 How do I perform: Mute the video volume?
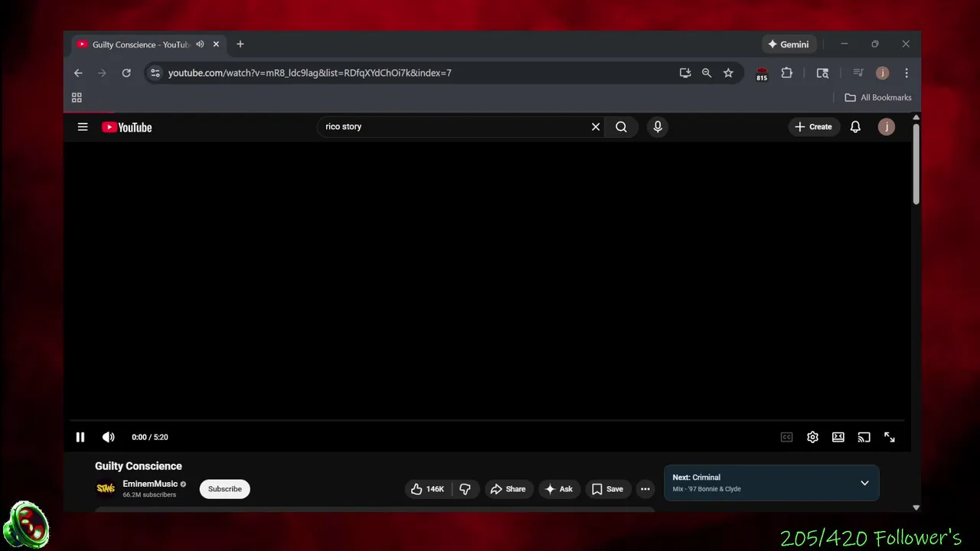(108, 437)
